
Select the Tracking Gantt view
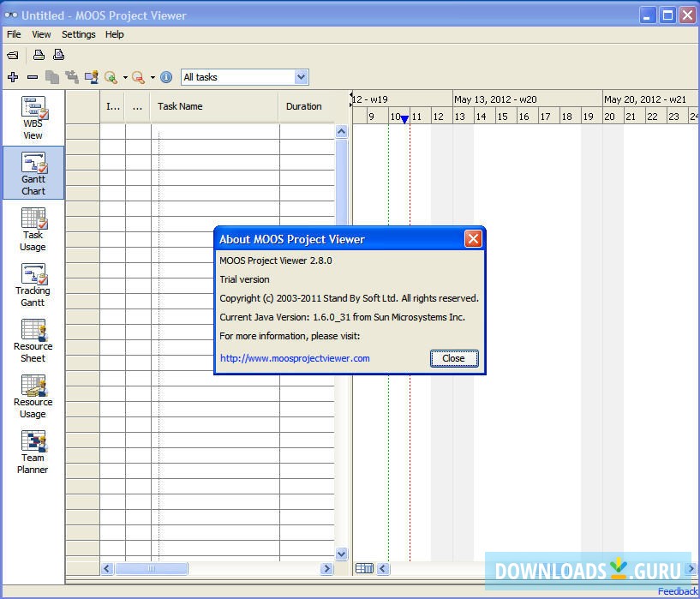point(33,285)
